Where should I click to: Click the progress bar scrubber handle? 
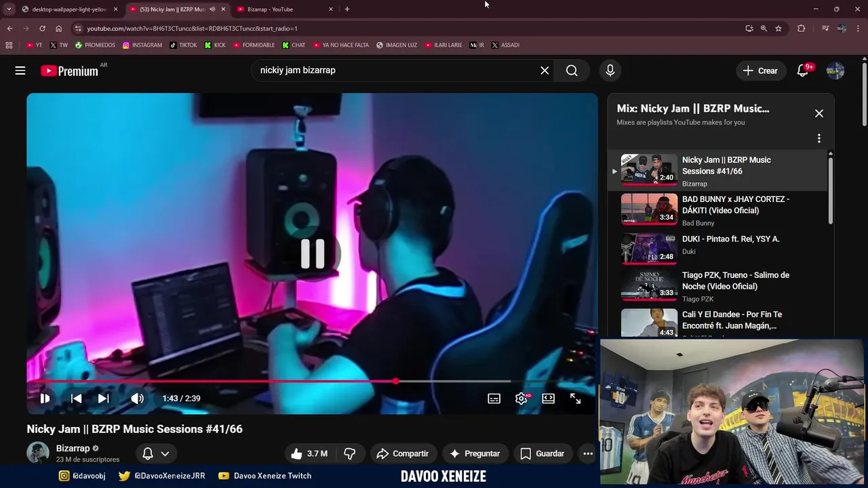tap(395, 381)
